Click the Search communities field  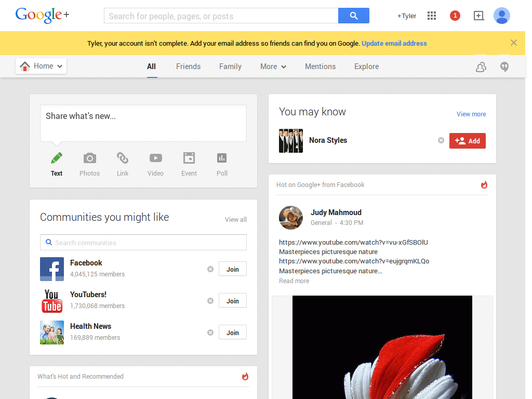(x=143, y=243)
